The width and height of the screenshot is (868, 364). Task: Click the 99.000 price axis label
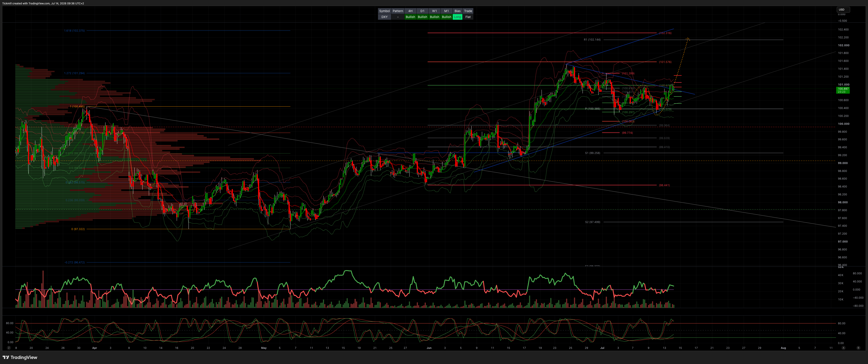pyautogui.click(x=843, y=163)
